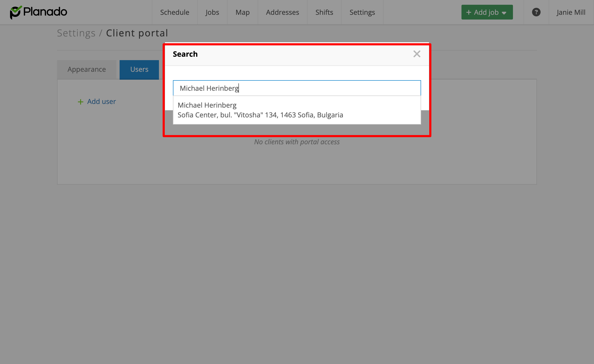Open the Janie Mill user menu
Screen dimensions: 594x364
[x=571, y=12]
